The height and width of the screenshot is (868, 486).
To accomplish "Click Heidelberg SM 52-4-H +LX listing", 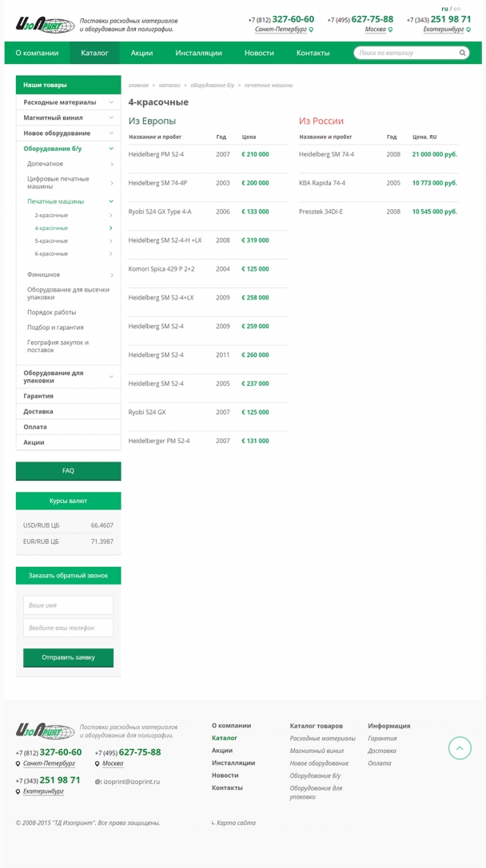I will pyautogui.click(x=165, y=240).
